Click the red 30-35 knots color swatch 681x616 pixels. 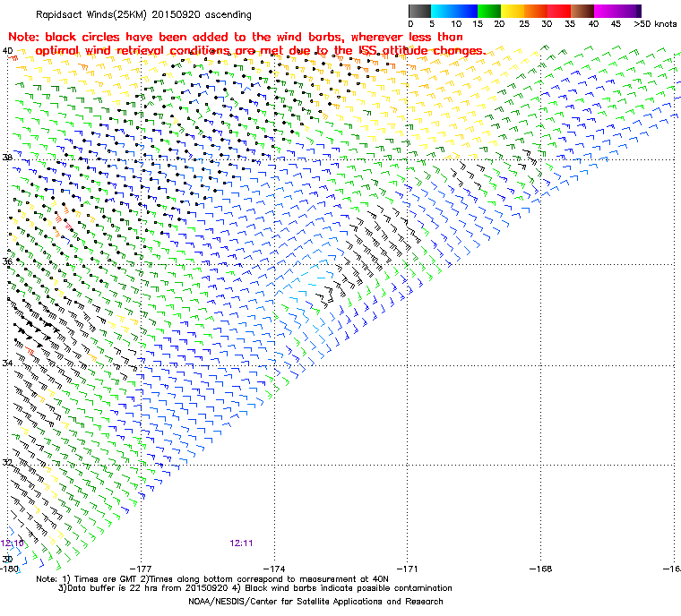point(559,11)
